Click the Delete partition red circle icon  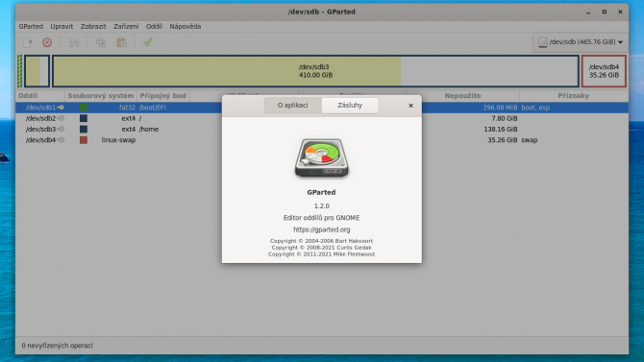tap(47, 42)
